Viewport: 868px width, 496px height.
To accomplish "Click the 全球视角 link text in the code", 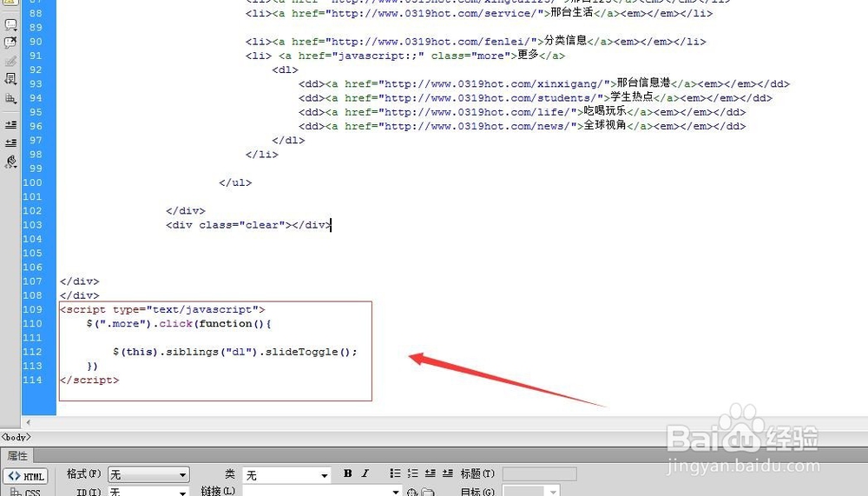I will 605,125.
